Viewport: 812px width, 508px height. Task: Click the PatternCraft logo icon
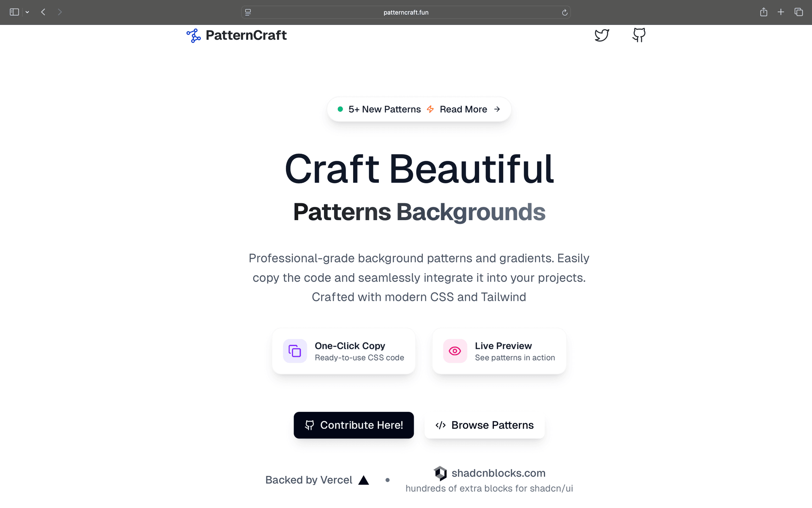click(194, 36)
